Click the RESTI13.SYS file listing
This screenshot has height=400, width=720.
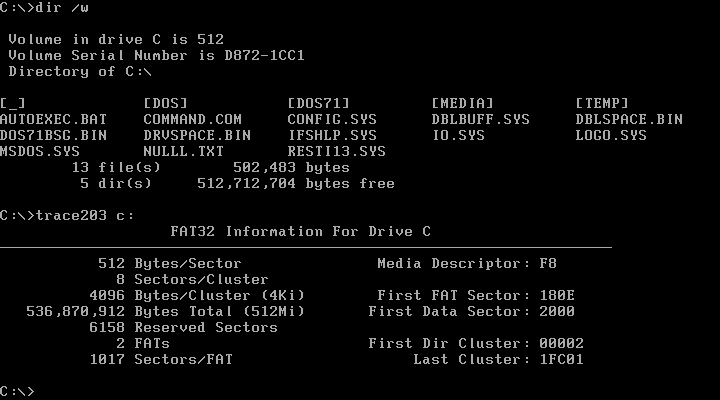click(x=336, y=151)
